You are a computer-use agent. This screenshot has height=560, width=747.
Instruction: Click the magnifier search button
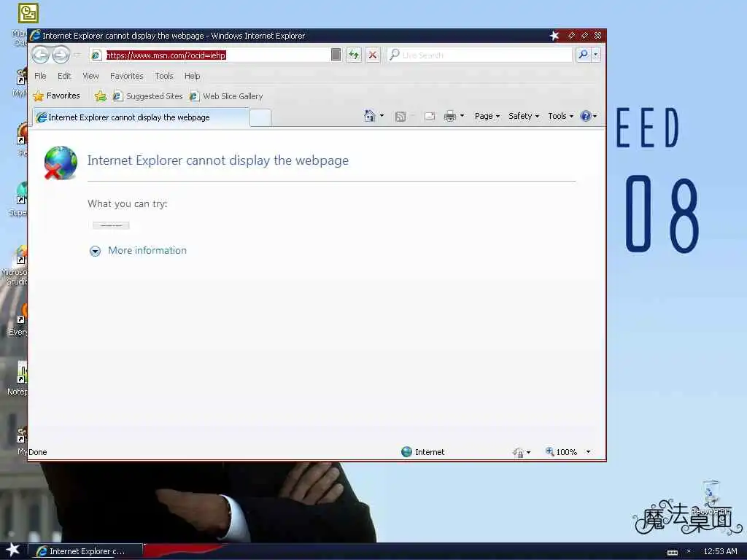point(583,55)
